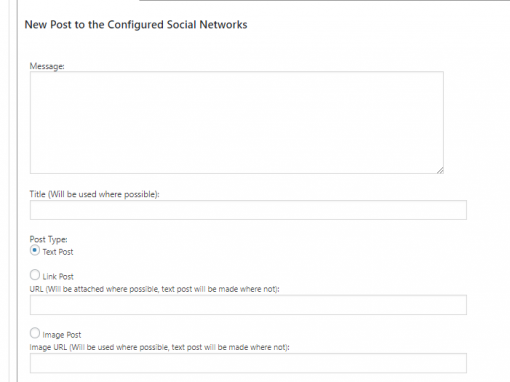Click the "Text Post" label text
The width and height of the screenshot is (510, 382).
pos(58,252)
